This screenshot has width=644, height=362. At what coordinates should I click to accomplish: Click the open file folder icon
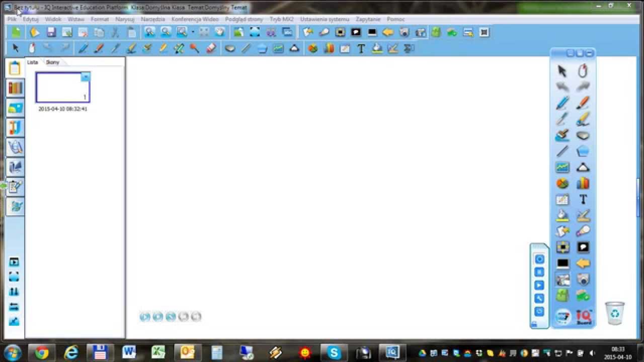pyautogui.click(x=35, y=32)
